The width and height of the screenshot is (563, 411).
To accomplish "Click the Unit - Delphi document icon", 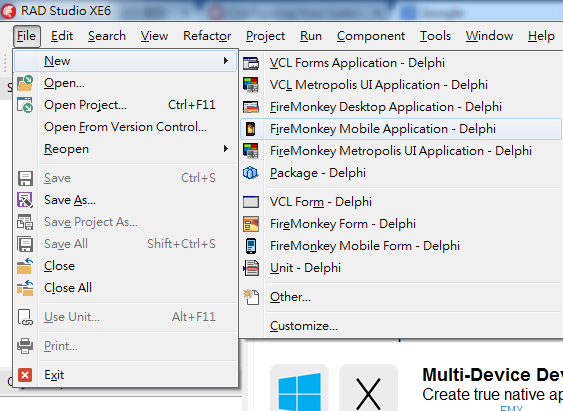I will pyautogui.click(x=251, y=268).
